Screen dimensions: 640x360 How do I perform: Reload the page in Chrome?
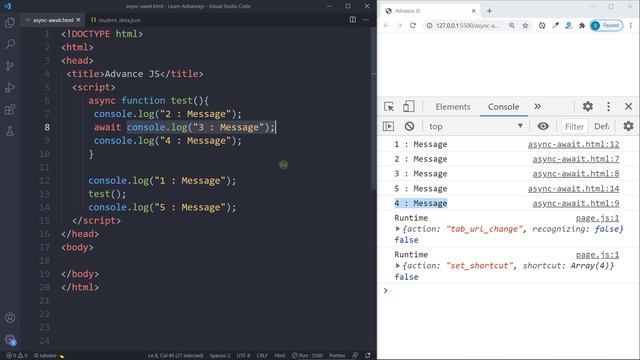(413, 25)
